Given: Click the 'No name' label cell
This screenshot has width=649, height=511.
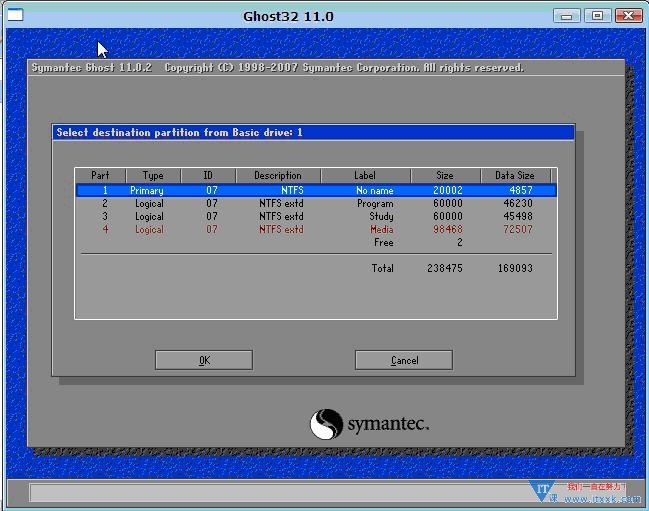Looking at the screenshot, I should click(x=375, y=190).
